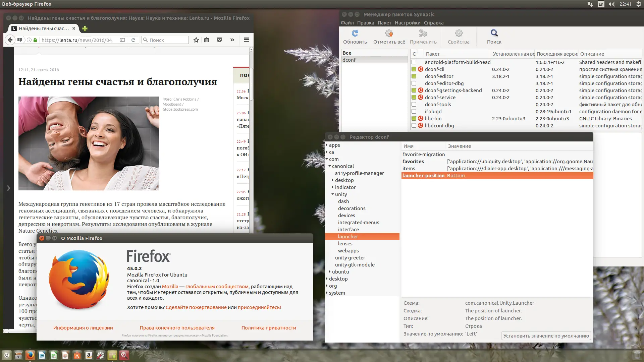This screenshot has width=644, height=362.
Task: Click the Firefox Поиск search field
Action: click(x=168, y=40)
